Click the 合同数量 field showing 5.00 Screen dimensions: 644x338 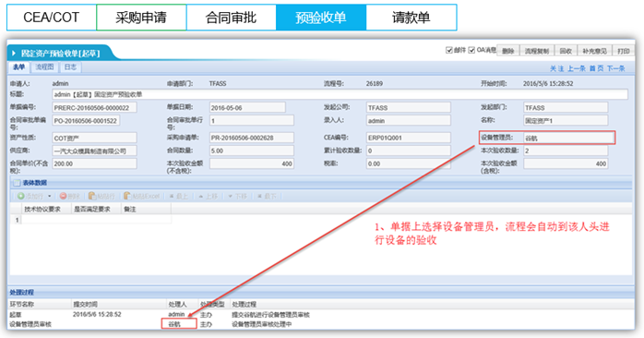(251, 151)
